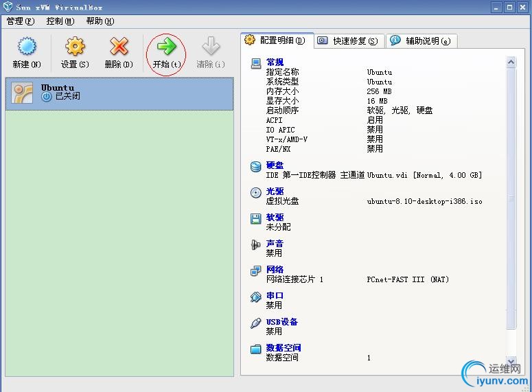The height and width of the screenshot is (392, 532).
Task: Open the 控制(M) menu
Action: click(60, 21)
